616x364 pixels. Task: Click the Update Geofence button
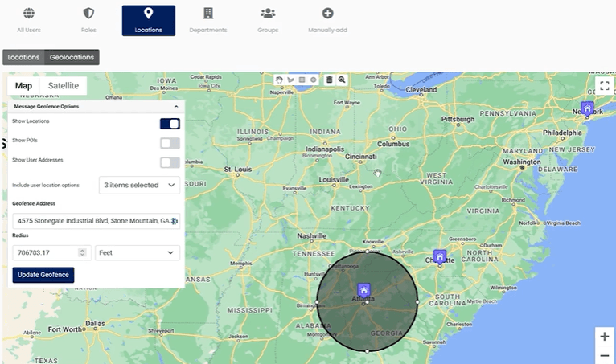(43, 275)
